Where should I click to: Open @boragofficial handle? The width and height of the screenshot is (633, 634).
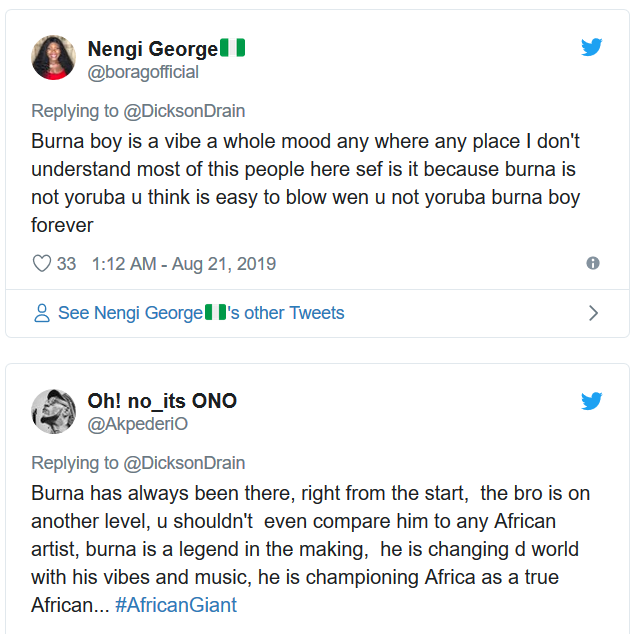[143, 72]
